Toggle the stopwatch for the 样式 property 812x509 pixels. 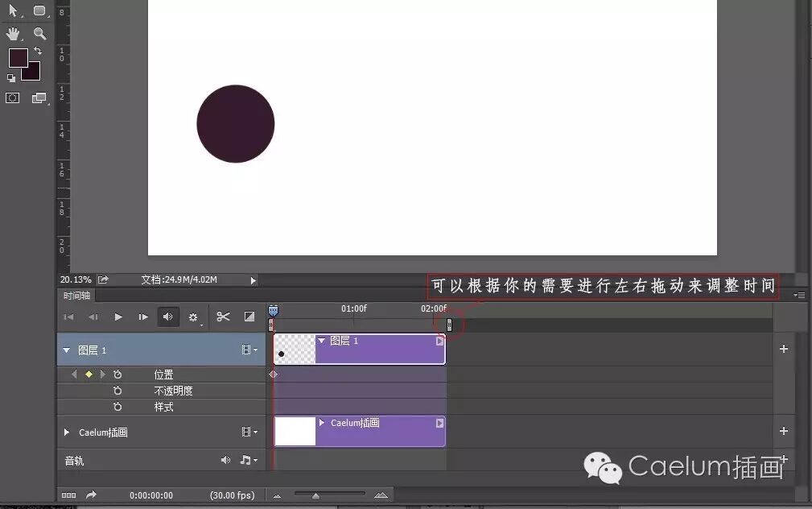pos(117,407)
